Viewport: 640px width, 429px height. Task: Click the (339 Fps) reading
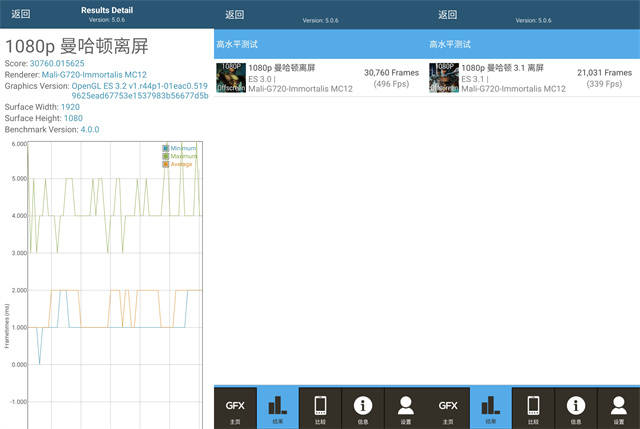[x=604, y=84]
